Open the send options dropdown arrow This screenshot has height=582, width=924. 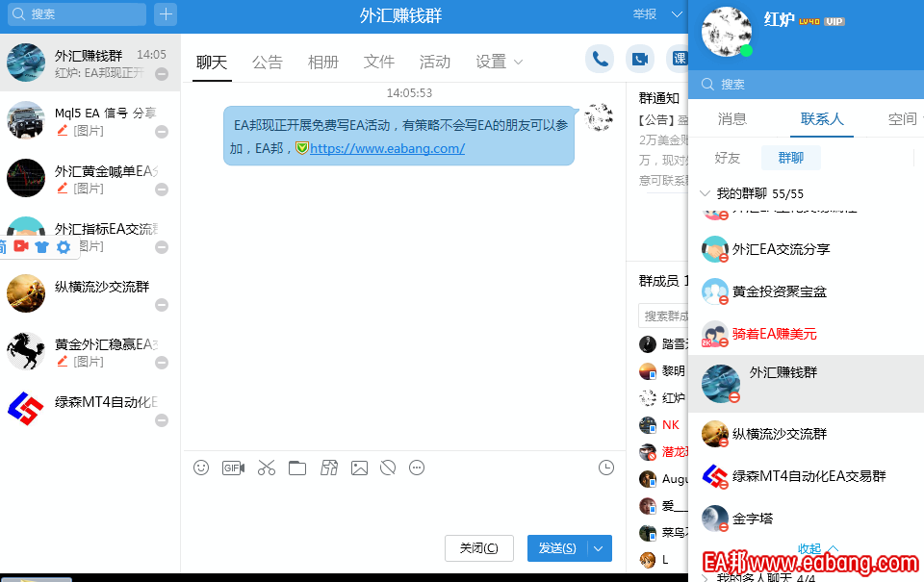pos(598,548)
